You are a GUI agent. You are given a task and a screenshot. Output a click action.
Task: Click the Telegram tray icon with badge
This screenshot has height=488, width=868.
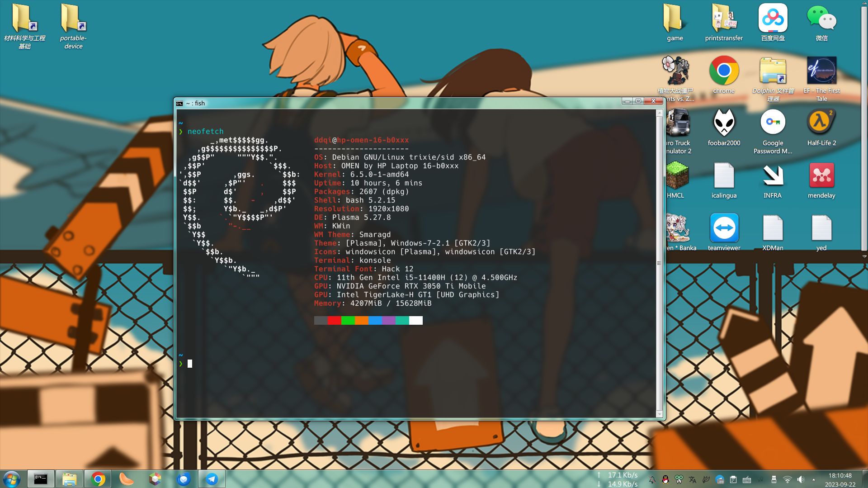point(720,479)
